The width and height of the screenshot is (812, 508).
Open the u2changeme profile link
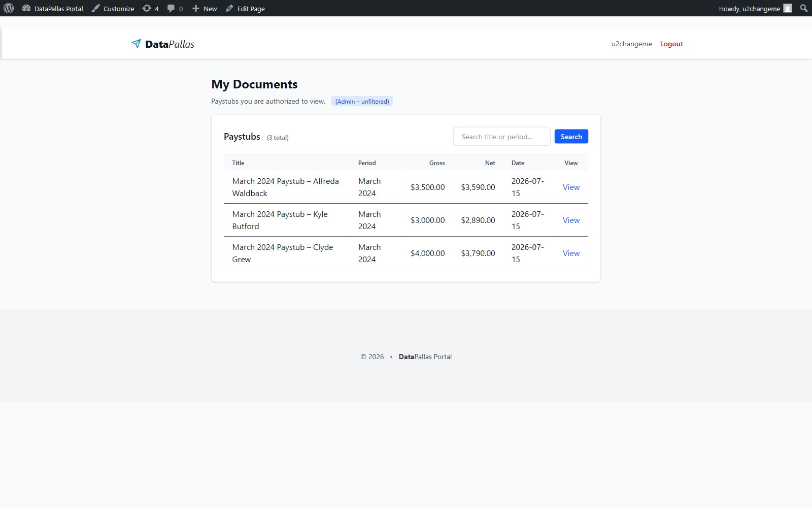631,44
